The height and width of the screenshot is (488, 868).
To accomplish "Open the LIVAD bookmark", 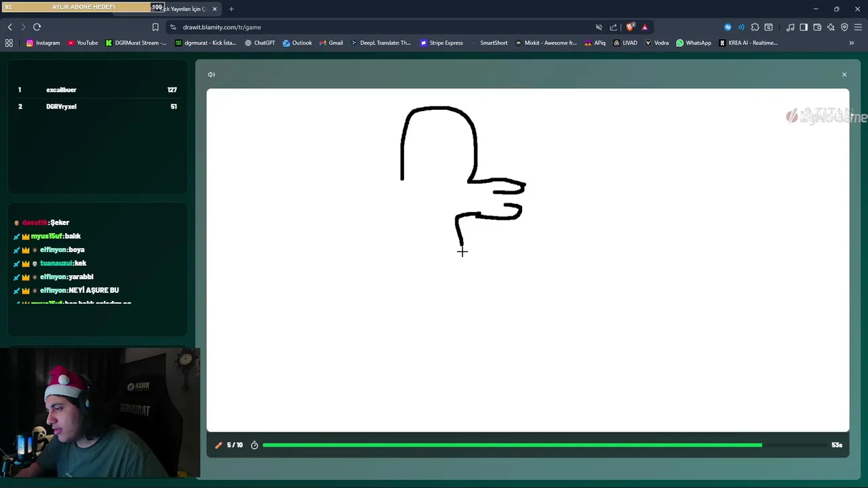I will (625, 43).
